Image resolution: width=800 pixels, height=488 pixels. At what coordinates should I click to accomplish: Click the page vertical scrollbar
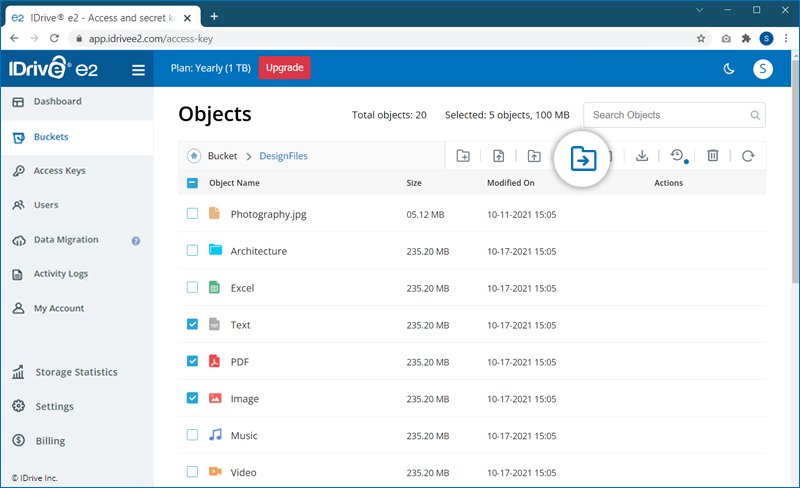[x=795, y=171]
